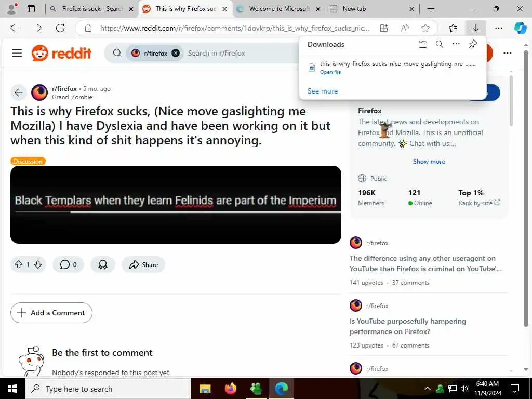Image resolution: width=532 pixels, height=399 pixels.
Task: Open Windows Start menu
Action: [12, 389]
